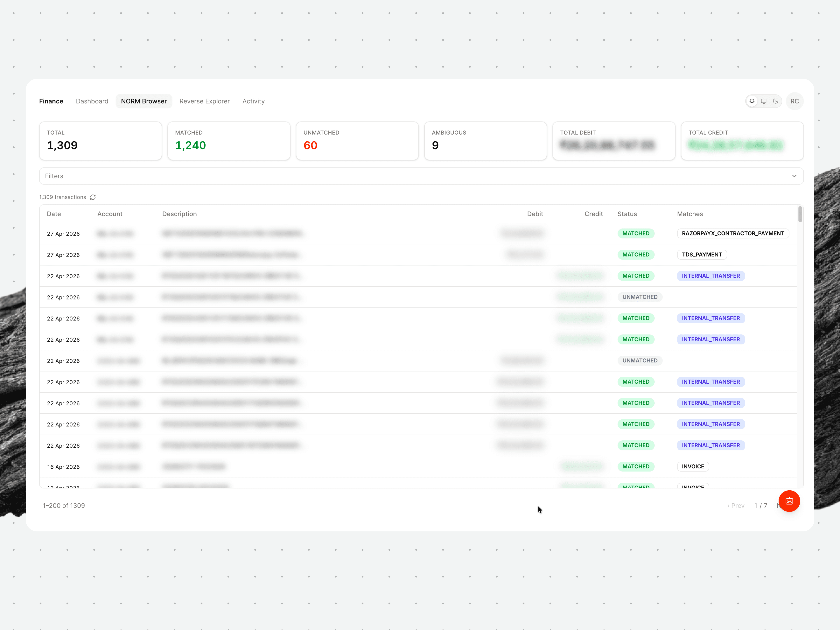Click the Finance brand label
This screenshot has width=840, height=630.
pyautogui.click(x=51, y=101)
